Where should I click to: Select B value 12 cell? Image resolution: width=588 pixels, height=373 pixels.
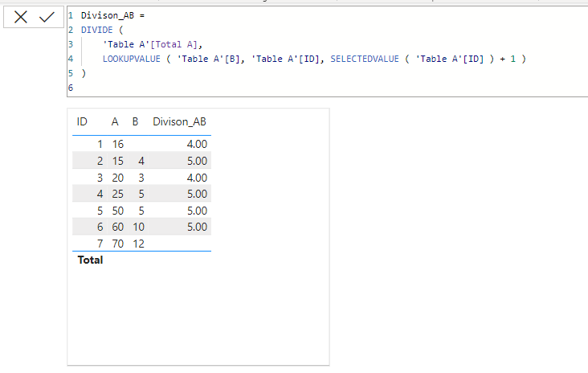coord(138,244)
